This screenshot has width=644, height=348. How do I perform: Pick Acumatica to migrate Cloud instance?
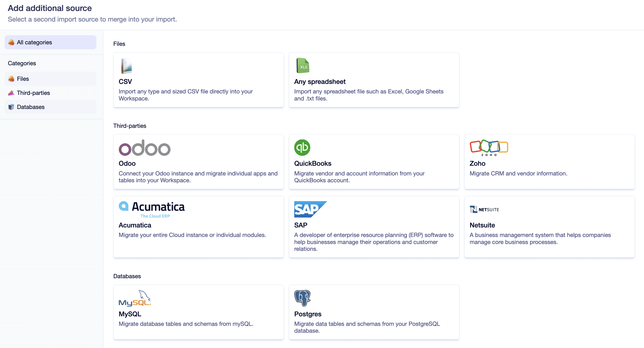point(198,226)
